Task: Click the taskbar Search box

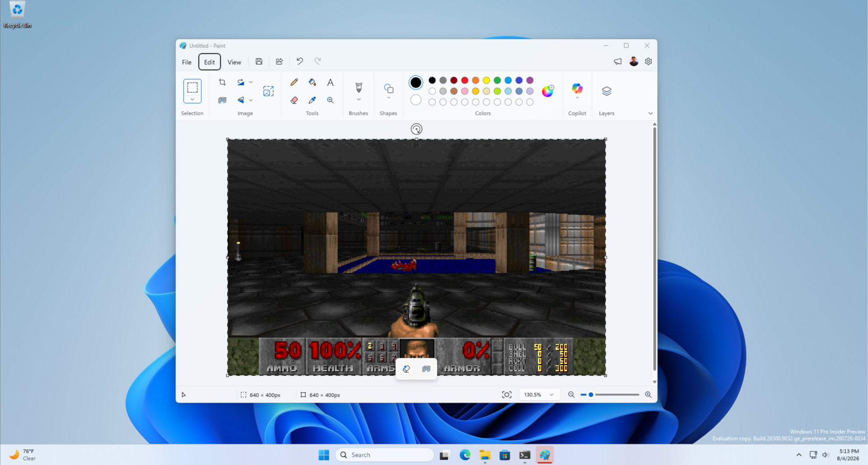Action: 384,455
